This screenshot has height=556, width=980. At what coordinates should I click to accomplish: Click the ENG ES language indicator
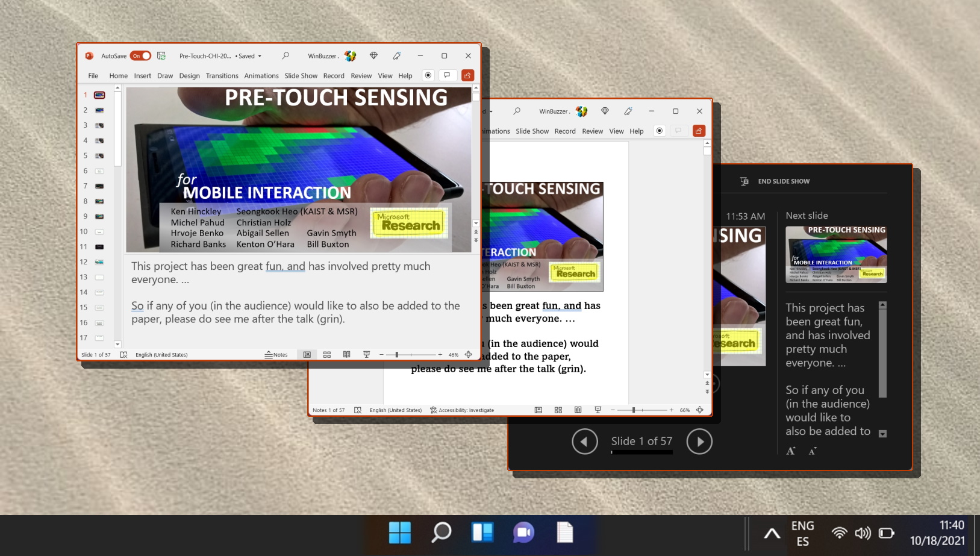coord(803,533)
